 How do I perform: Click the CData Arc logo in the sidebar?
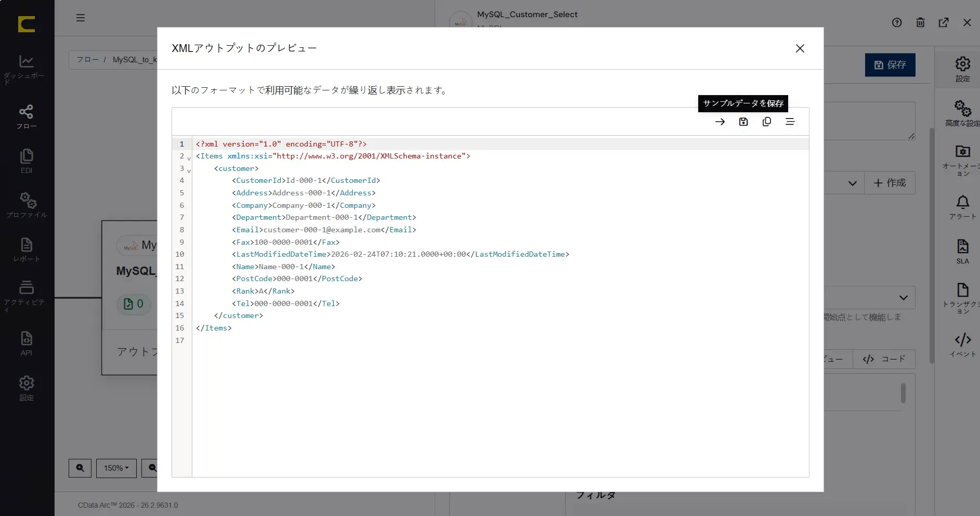click(x=27, y=24)
